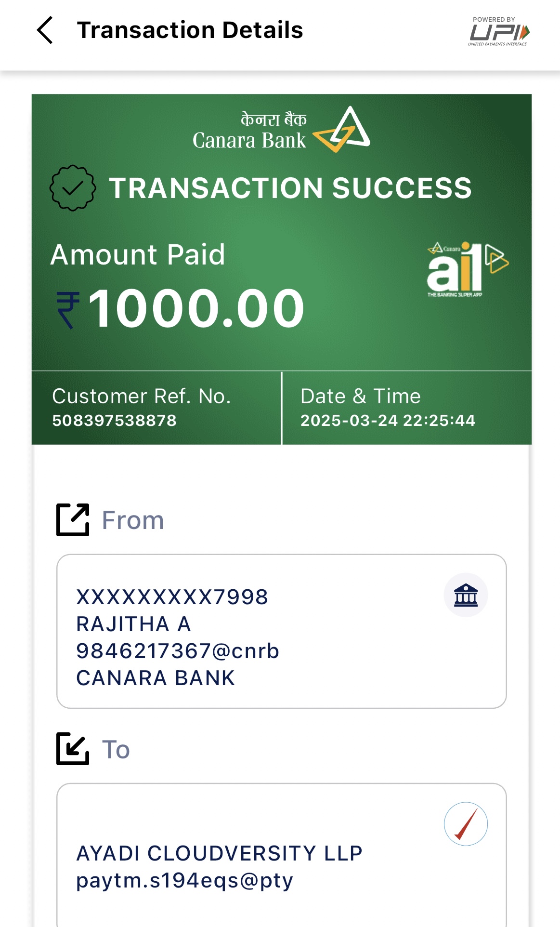Click the transaction success checkmark badge
This screenshot has height=927, width=560.
[x=73, y=188]
